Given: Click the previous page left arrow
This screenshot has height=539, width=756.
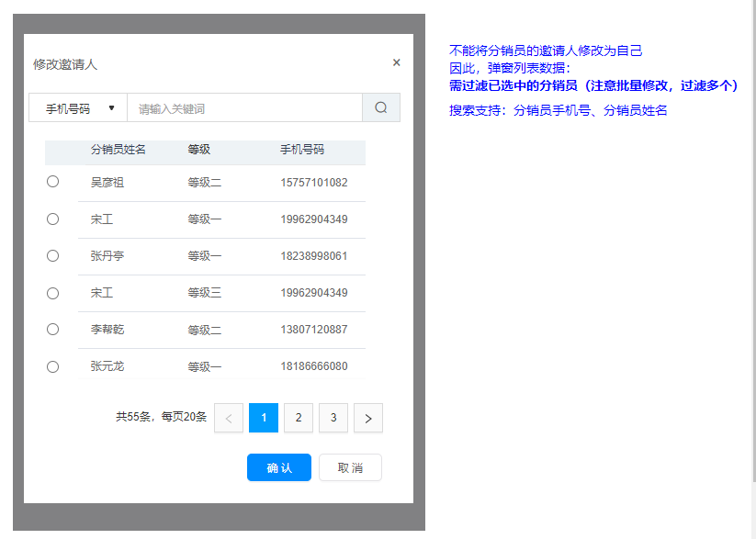Looking at the screenshot, I should (x=229, y=418).
